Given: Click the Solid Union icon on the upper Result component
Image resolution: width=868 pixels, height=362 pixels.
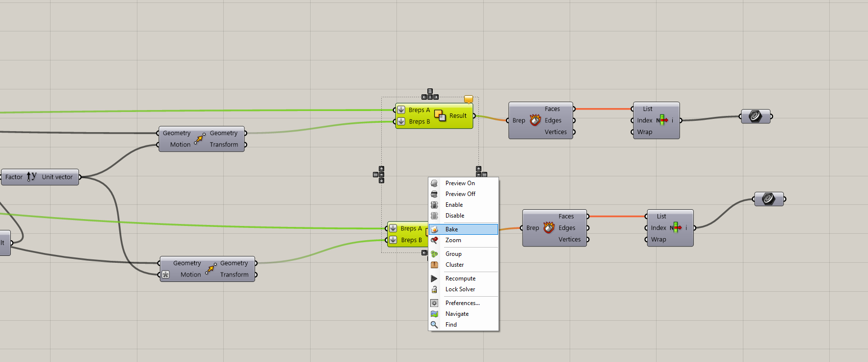Looking at the screenshot, I should pyautogui.click(x=440, y=115).
